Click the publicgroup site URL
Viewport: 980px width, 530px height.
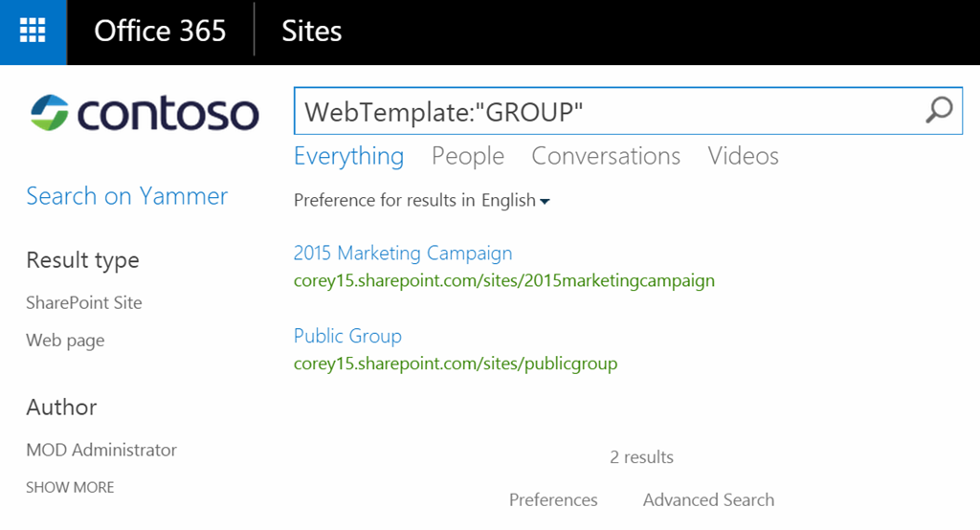tap(455, 364)
